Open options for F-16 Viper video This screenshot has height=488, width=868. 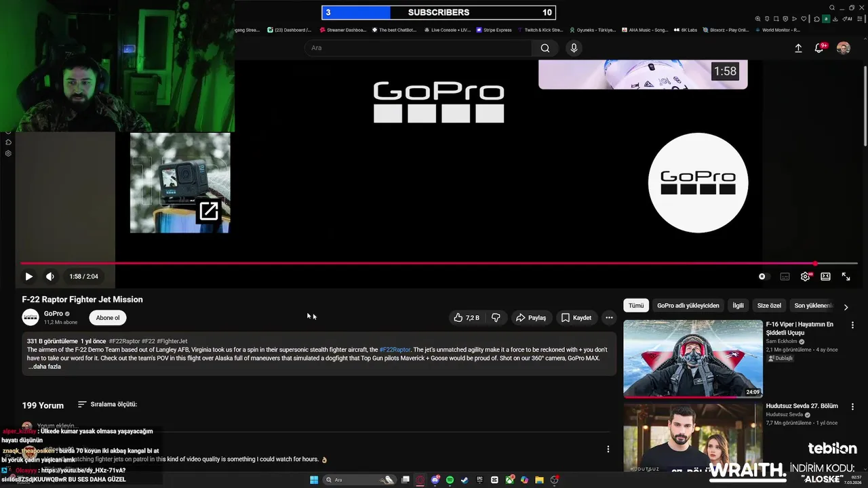coord(852,325)
